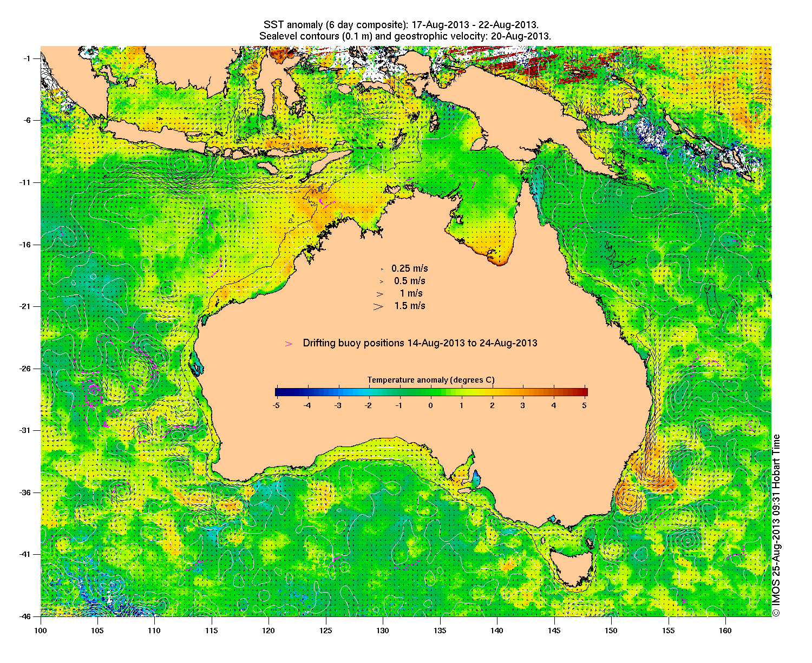The width and height of the screenshot is (812, 663).
Task: Click the longitude axis label 140
Action: pyautogui.click(x=497, y=631)
